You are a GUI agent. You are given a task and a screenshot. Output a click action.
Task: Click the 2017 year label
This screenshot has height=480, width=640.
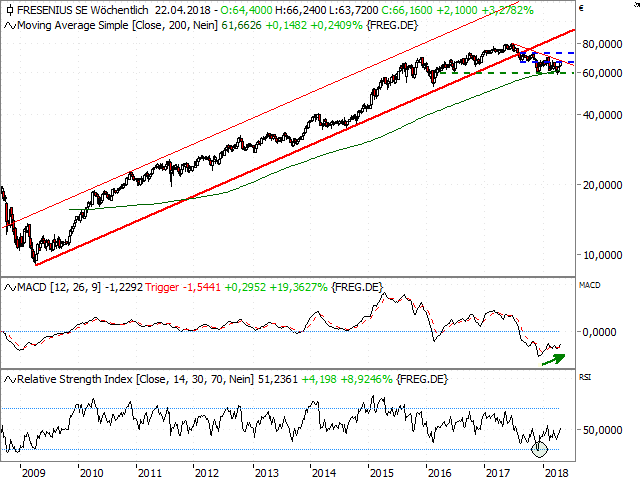coord(498,473)
